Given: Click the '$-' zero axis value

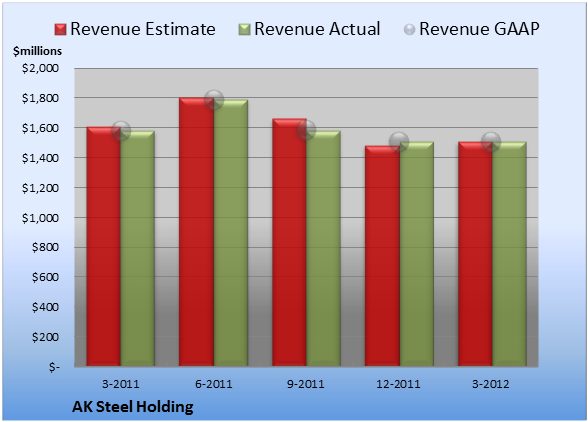Looking at the screenshot, I should click(54, 367).
